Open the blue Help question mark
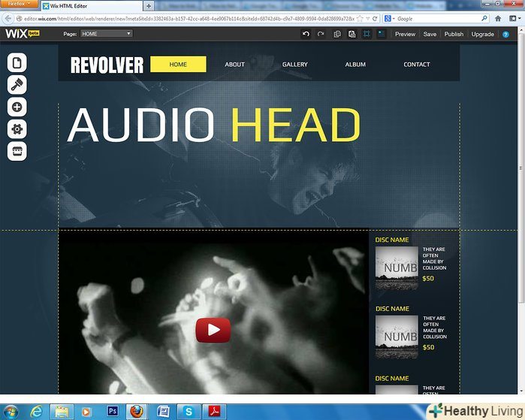The image size is (525, 420). [505, 34]
